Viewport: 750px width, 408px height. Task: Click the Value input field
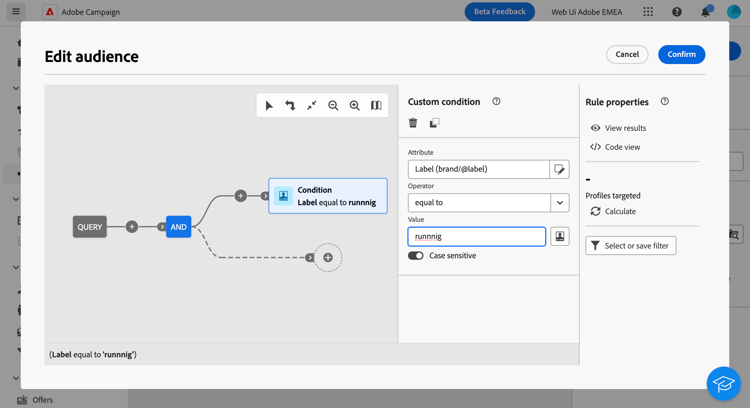click(477, 237)
